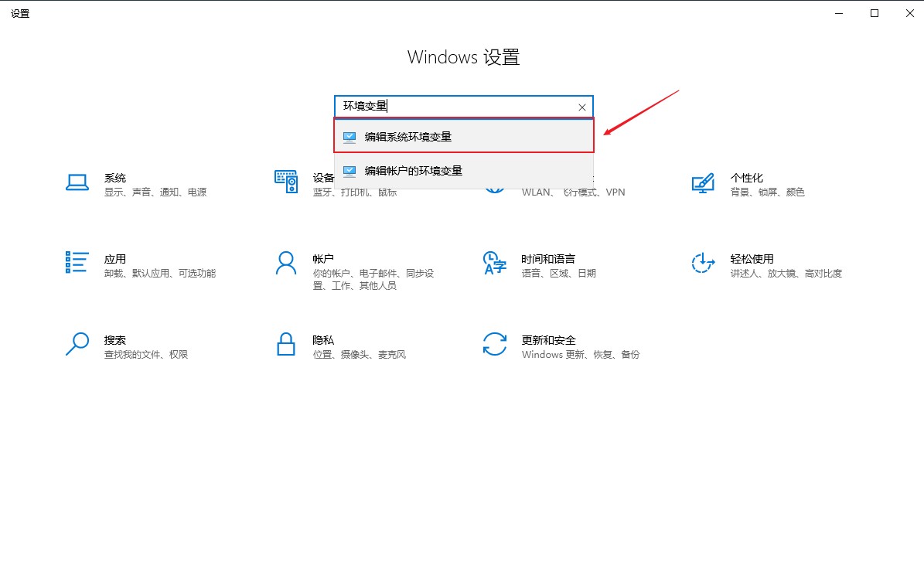Open the 隐私 category title
924x572 pixels.
click(323, 340)
